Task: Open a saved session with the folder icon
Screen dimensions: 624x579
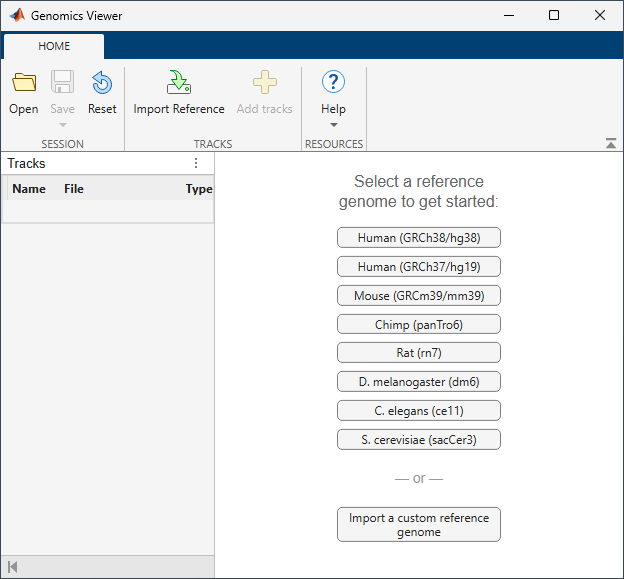Action: coord(24,82)
